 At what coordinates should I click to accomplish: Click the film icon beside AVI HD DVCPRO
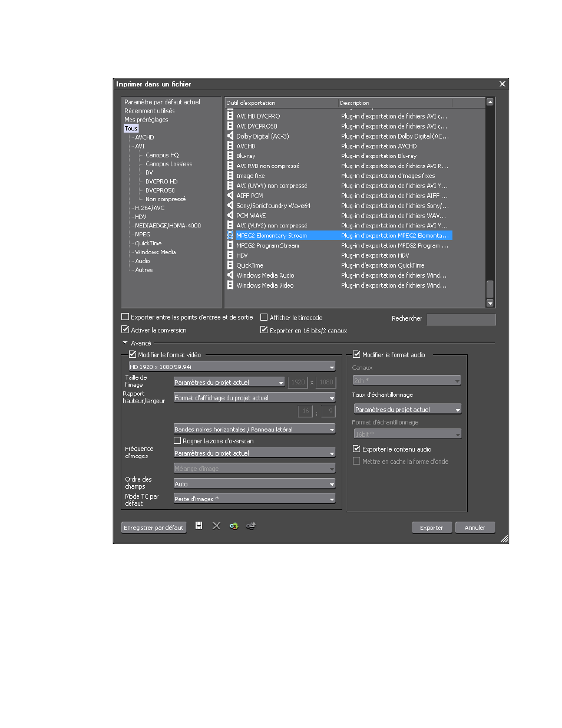click(230, 116)
